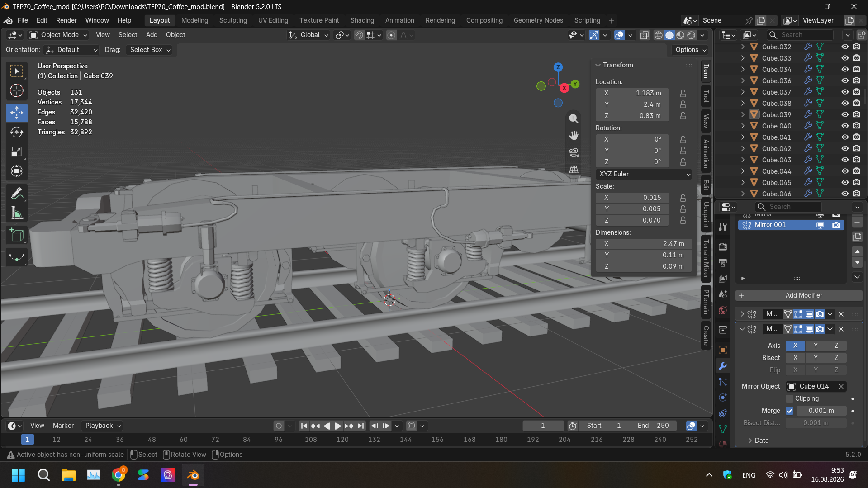Open the Object Data mesh properties tab
Screen dimensions: 868x488
pyautogui.click(x=723, y=429)
